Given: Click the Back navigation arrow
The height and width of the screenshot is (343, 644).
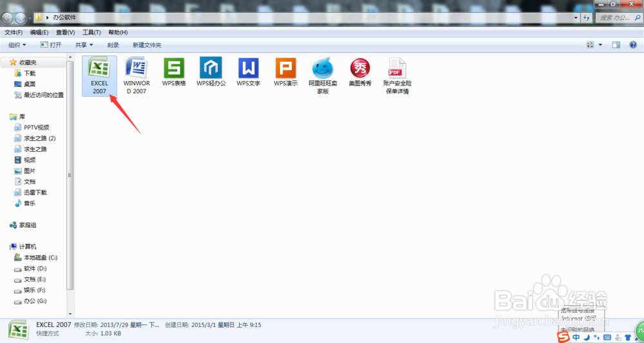Looking at the screenshot, I should (8, 17).
